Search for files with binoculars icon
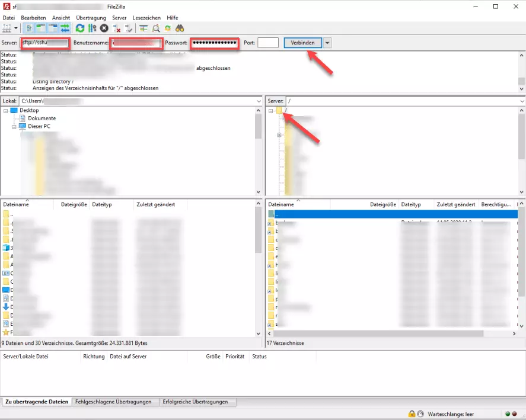The width and height of the screenshot is (526, 420). (x=180, y=28)
